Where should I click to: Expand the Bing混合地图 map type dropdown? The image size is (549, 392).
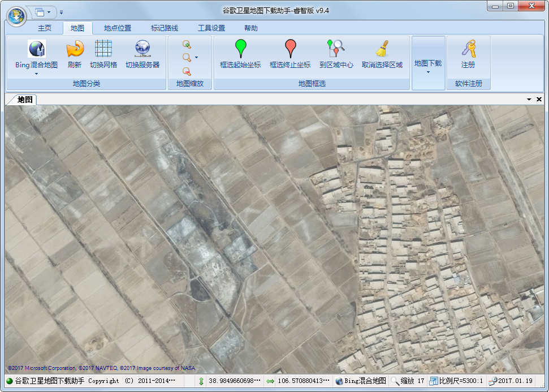tap(36, 74)
